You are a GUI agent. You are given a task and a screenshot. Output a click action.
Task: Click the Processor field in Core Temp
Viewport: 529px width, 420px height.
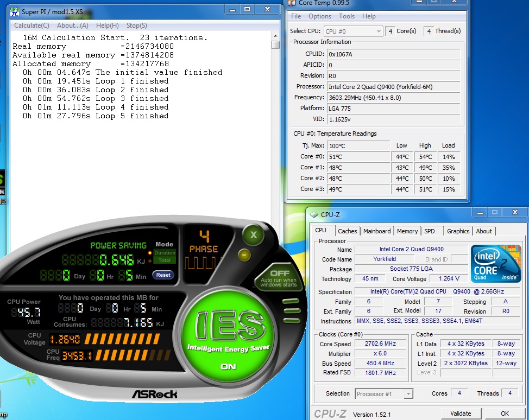pyautogui.click(x=393, y=87)
